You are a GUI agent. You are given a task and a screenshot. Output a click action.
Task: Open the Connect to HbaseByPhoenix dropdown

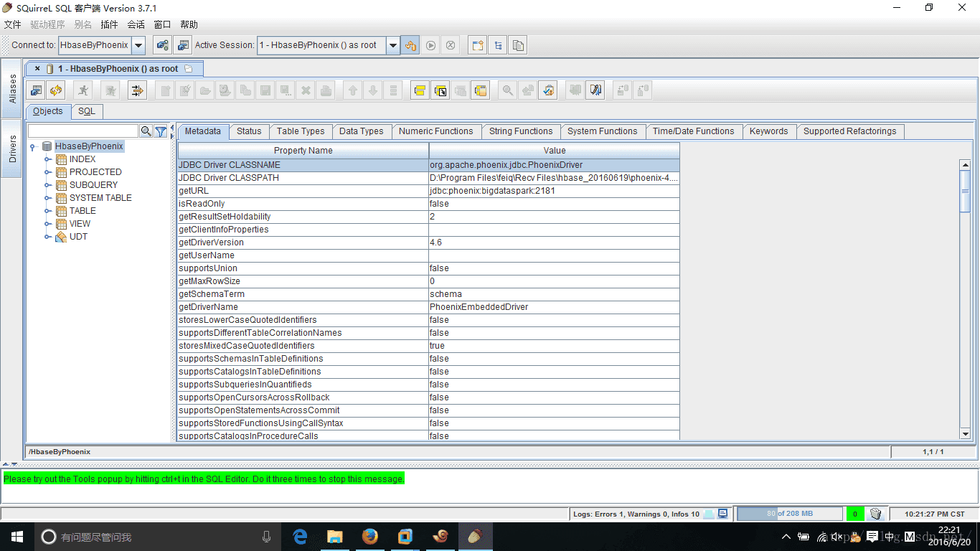pyautogui.click(x=138, y=45)
